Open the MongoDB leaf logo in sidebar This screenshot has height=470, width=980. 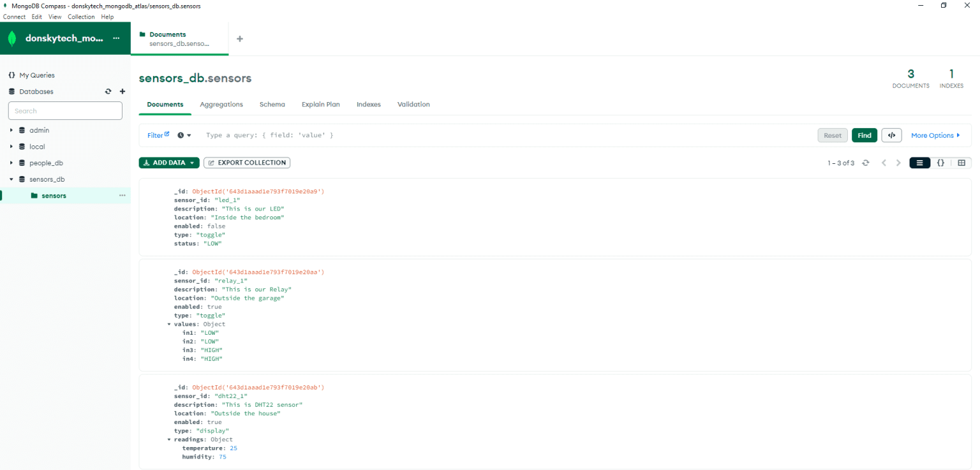11,38
